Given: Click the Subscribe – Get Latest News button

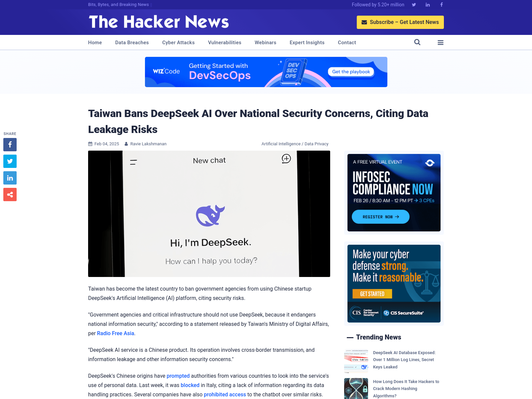Looking at the screenshot, I should click(x=400, y=22).
